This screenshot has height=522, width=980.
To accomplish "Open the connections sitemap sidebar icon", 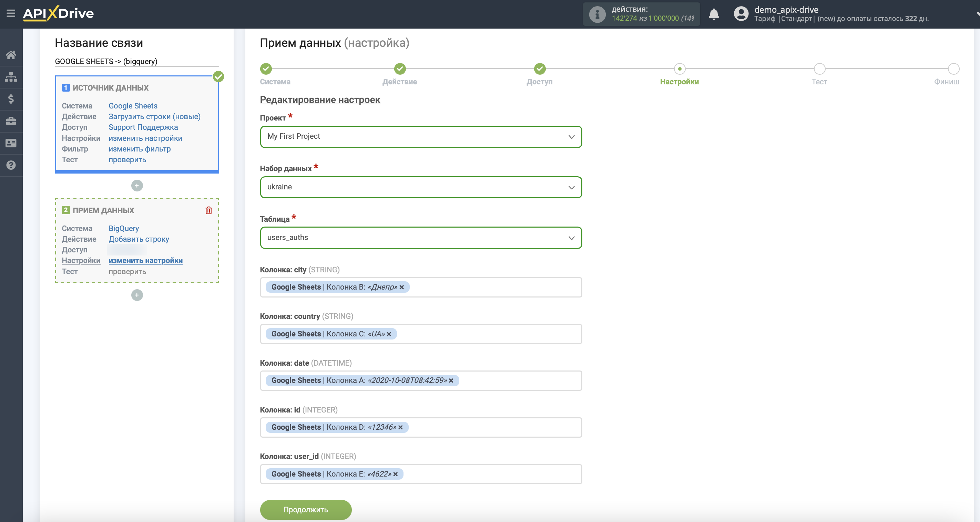I will click(11, 77).
